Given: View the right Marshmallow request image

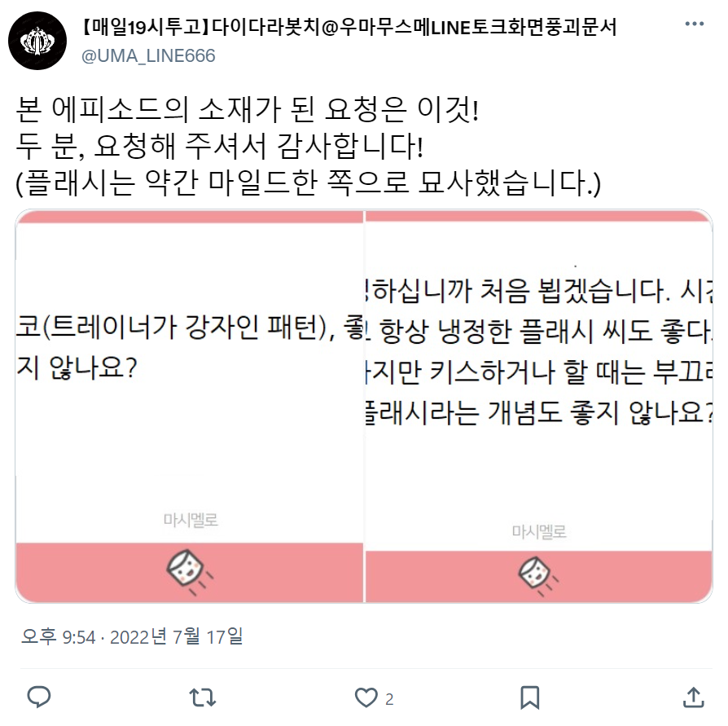Looking at the screenshot, I should 539,407.
